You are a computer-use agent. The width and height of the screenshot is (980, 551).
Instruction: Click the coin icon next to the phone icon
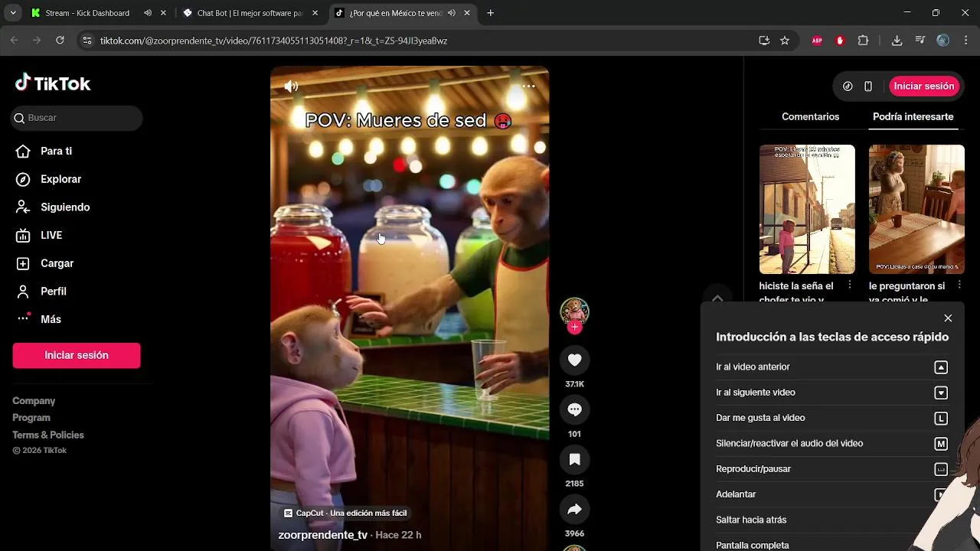pos(848,86)
